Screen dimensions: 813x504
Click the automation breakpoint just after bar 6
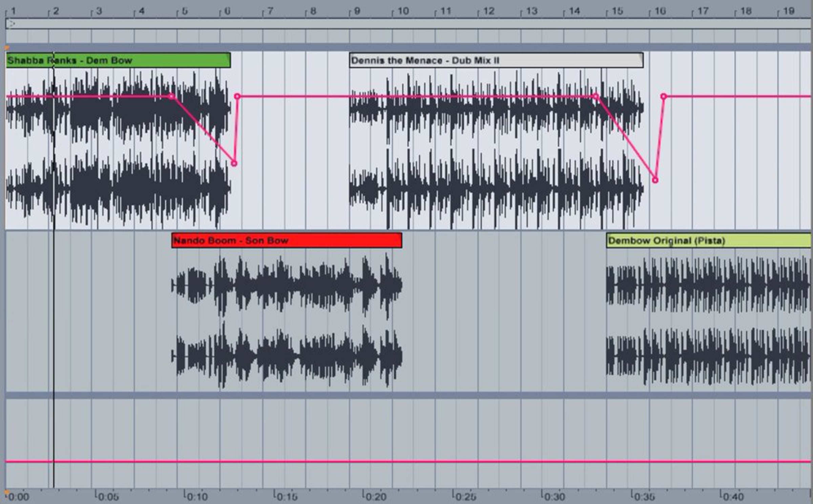tap(237, 97)
